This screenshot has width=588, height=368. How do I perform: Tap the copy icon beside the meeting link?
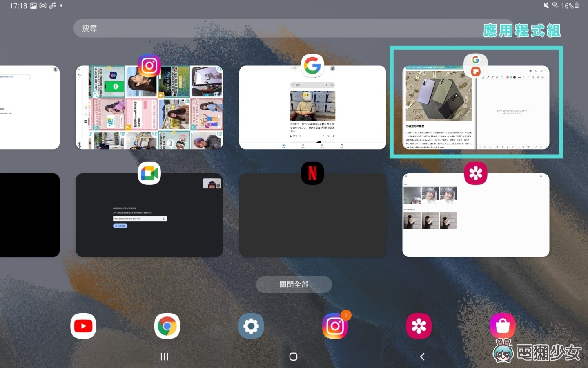(x=164, y=218)
